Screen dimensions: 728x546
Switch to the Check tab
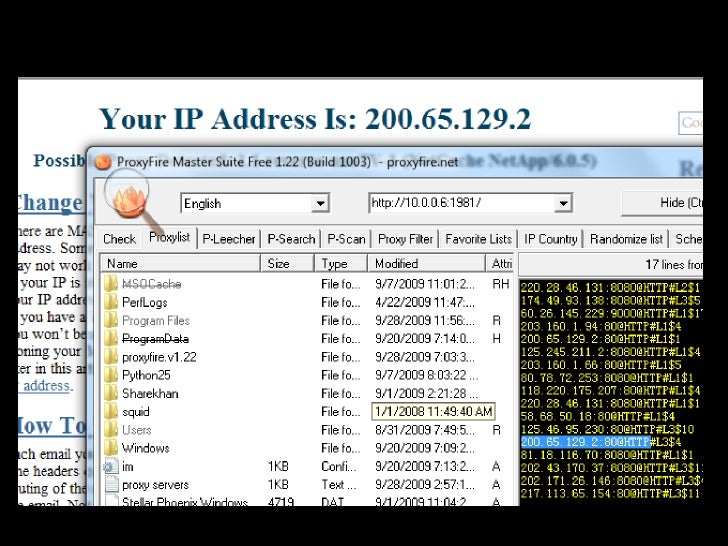tap(119, 239)
